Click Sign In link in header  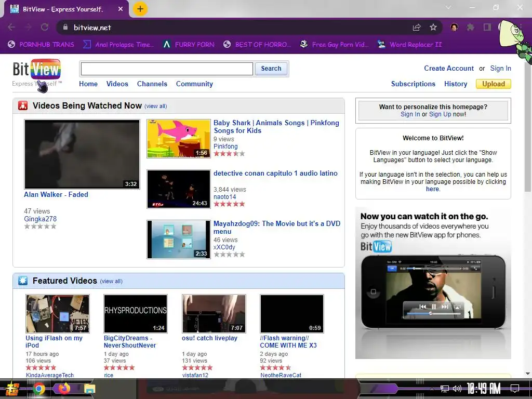coord(500,68)
